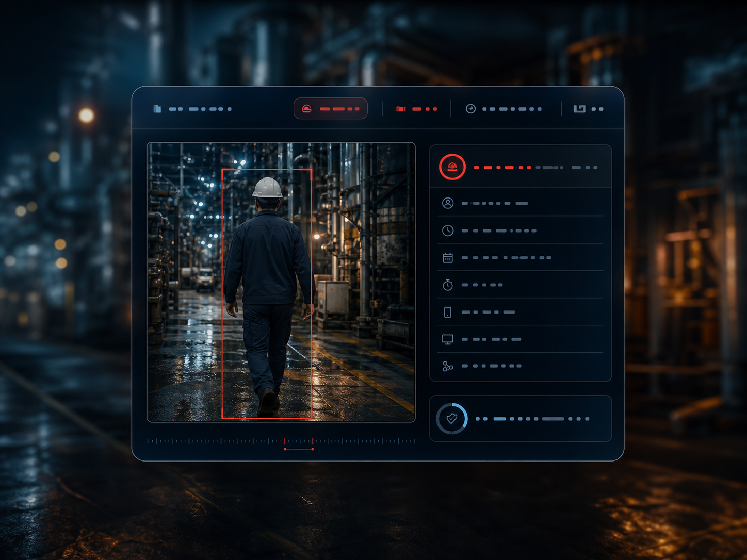Select the red hard-hat alert tab
Viewport: 747px width, 560px height.
(331, 109)
